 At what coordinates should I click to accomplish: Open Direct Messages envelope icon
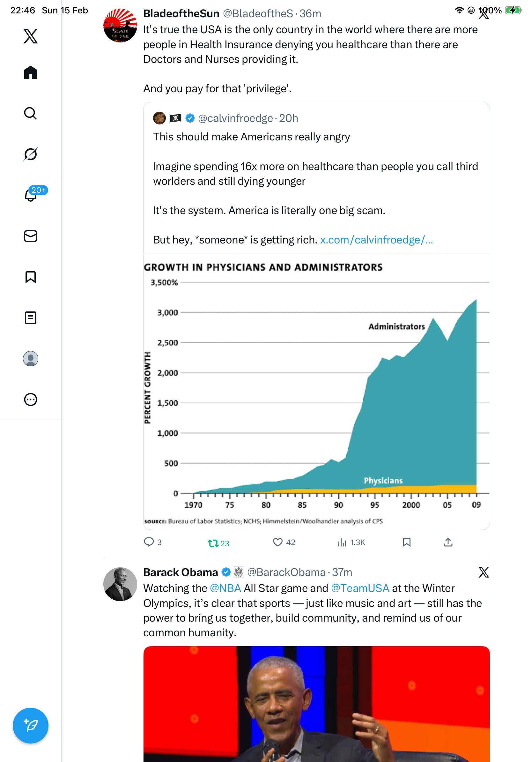[x=31, y=236]
